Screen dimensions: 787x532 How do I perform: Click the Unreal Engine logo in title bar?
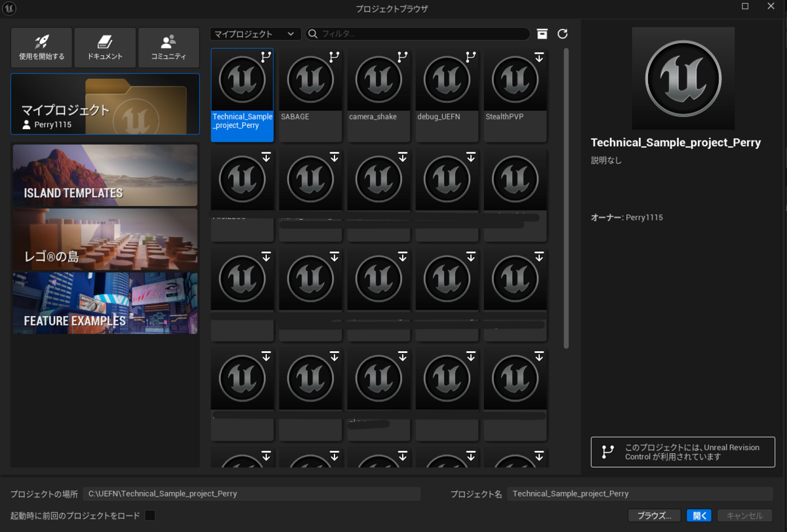click(10, 8)
